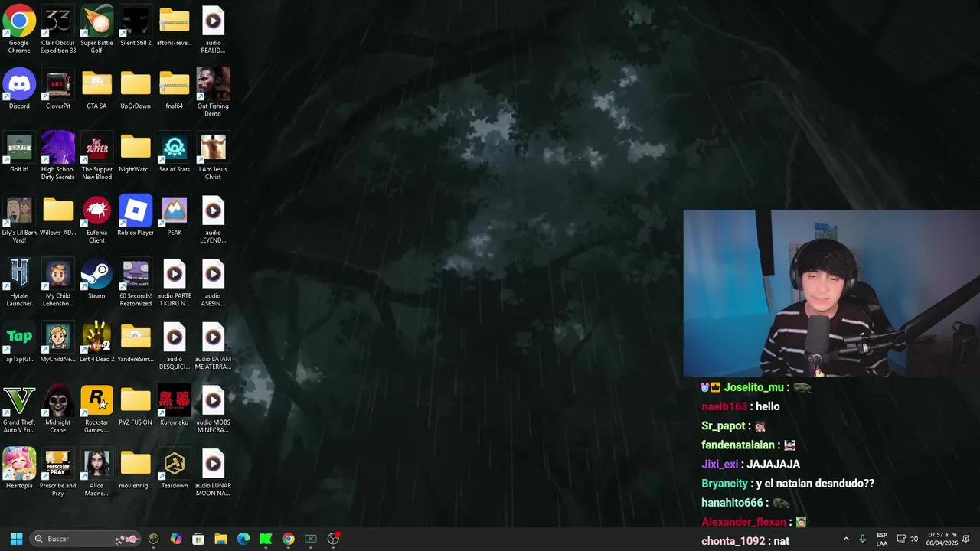Open File Explorer from the taskbar

pos(220,539)
